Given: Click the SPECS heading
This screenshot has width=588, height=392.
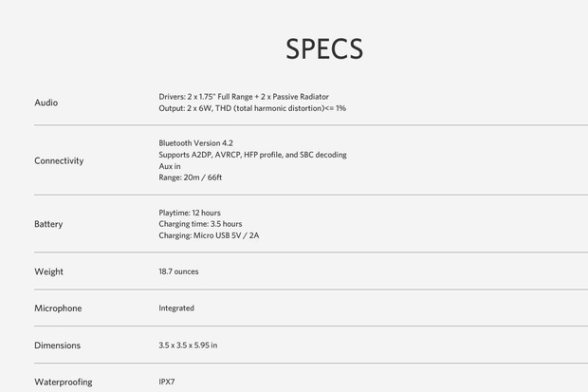Looking at the screenshot, I should (324, 48).
